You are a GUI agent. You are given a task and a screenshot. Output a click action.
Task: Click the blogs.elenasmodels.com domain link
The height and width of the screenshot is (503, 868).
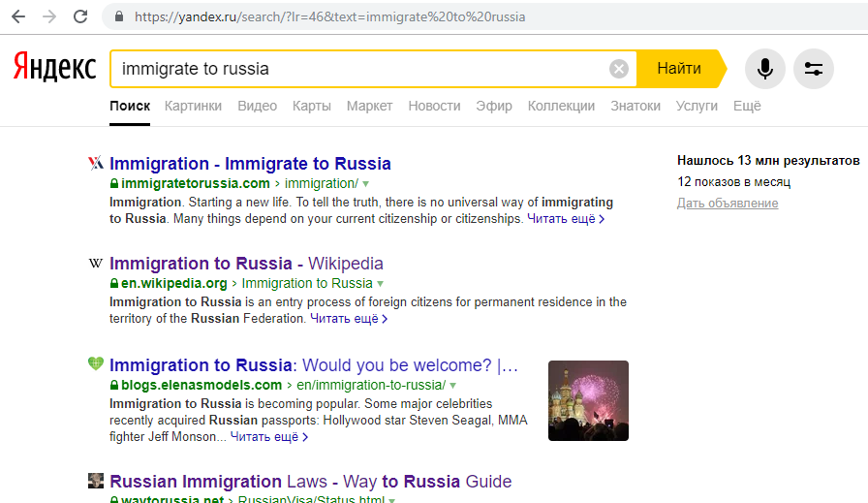(x=201, y=385)
